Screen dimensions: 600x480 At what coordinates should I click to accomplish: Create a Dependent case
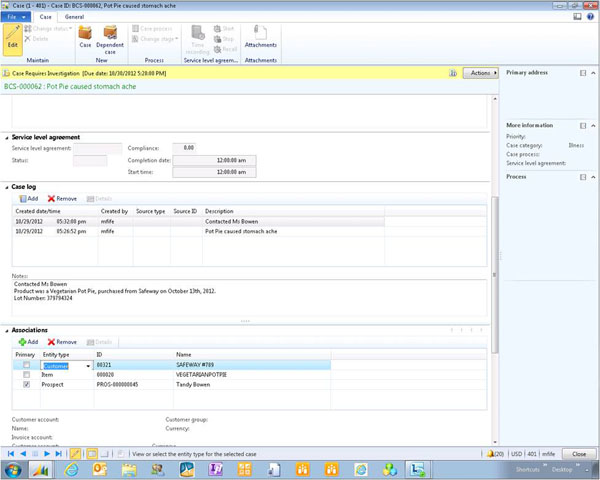109,40
